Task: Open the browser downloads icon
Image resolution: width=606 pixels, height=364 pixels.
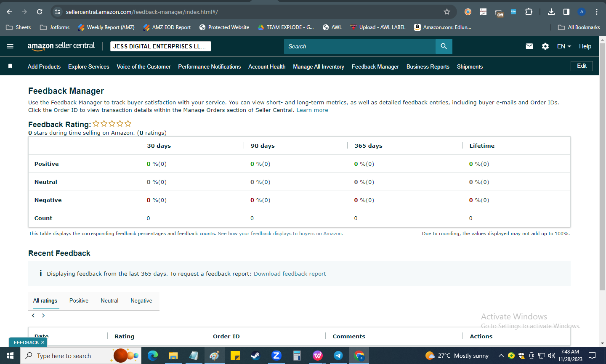Action: point(551,12)
